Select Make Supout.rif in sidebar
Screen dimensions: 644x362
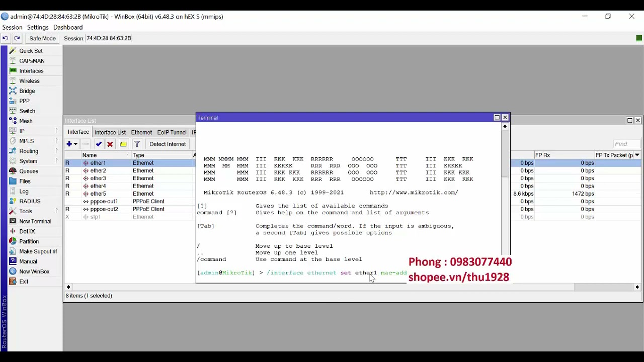coord(38,251)
